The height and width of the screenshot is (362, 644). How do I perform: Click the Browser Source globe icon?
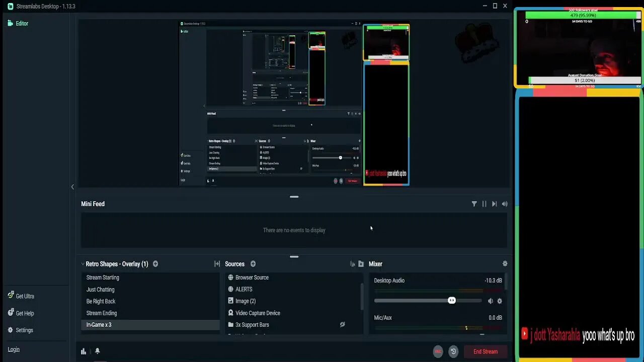231,278
